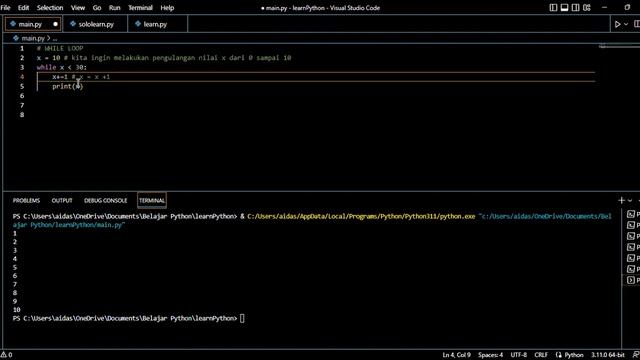Open the Go menu
The width and height of the screenshot is (640, 360).
pyautogui.click(x=97, y=7)
